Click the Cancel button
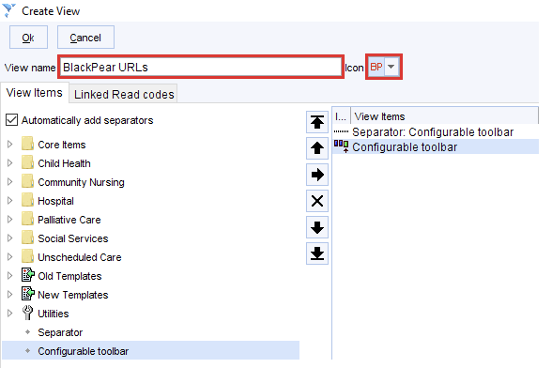 pos(86,37)
